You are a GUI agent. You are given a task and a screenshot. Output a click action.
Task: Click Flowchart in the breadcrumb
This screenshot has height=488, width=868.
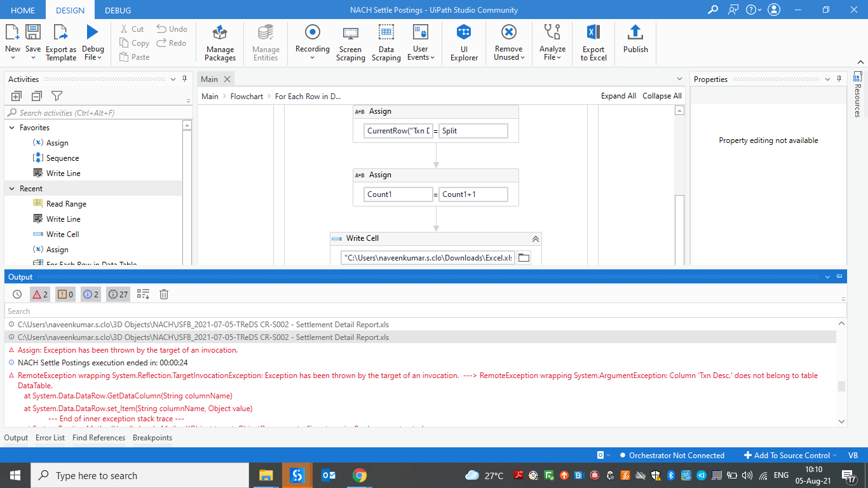pos(247,97)
